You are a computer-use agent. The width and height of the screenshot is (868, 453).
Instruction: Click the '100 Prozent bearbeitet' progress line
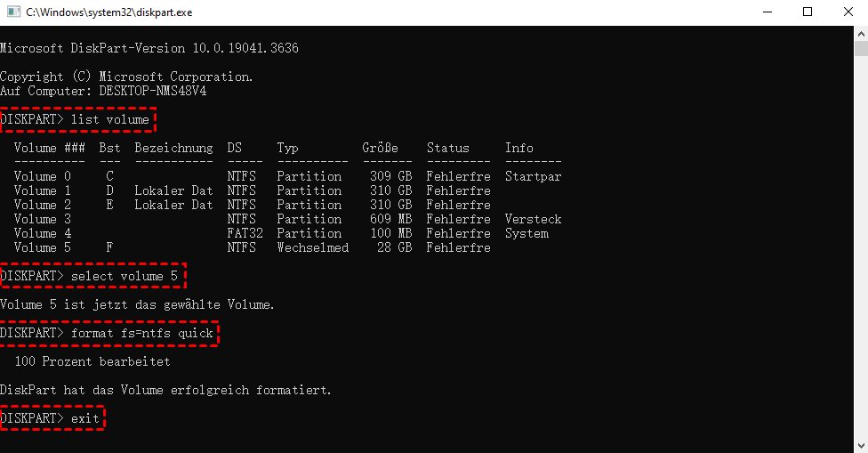92,361
